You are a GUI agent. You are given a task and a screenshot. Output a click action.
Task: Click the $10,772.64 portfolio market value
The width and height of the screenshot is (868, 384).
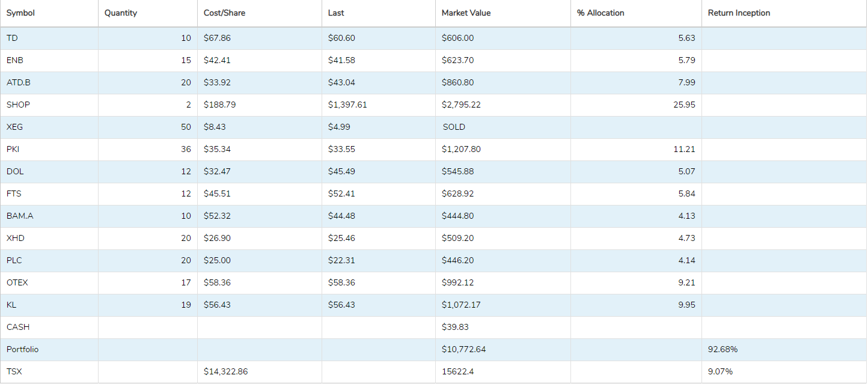463,349
